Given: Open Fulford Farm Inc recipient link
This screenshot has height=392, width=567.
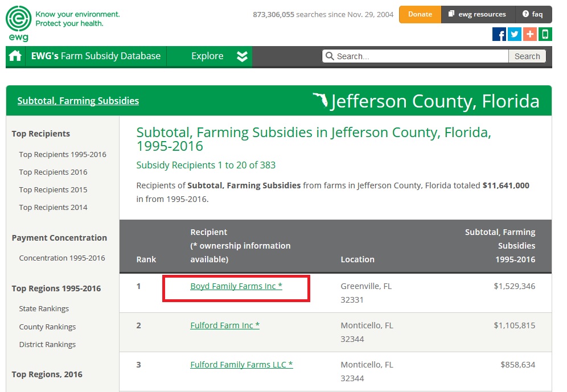Looking at the screenshot, I should click(225, 325).
